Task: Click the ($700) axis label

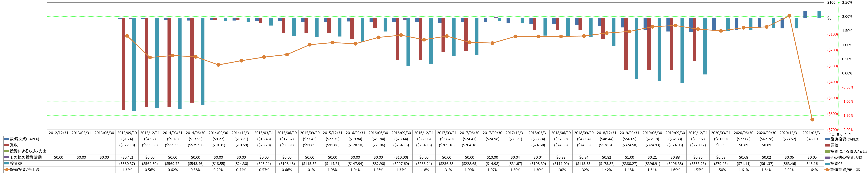Action: pyautogui.click(x=833, y=130)
